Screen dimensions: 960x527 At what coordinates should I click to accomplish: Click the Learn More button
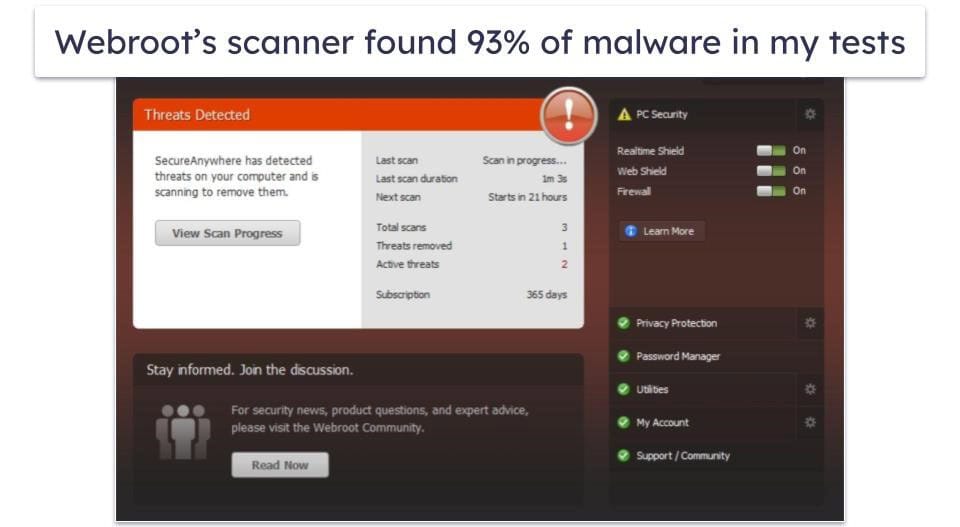[662, 231]
